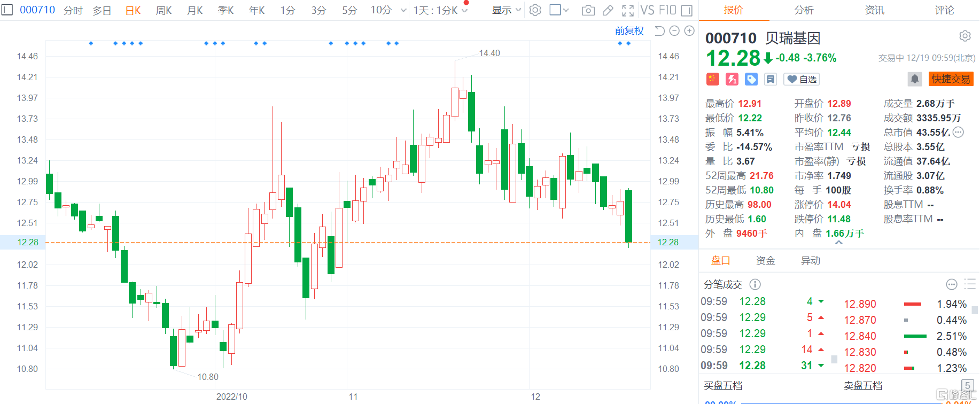Image resolution: width=980 pixels, height=404 pixels.
Task: Open the 评论 comments tab
Action: (945, 10)
